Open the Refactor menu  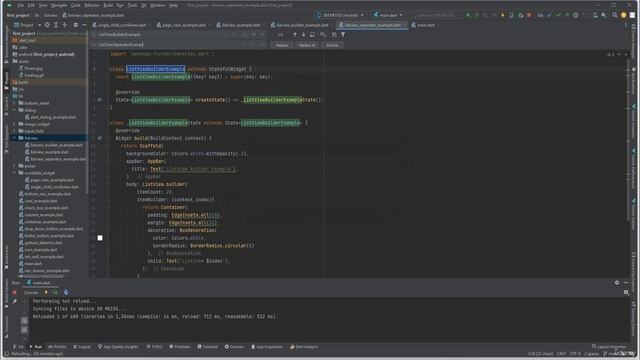click(92, 5)
